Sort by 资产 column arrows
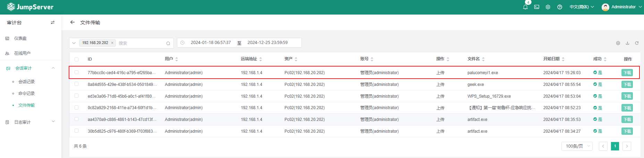Image resolution: width=644 pixels, height=158 pixels. pos(296,59)
